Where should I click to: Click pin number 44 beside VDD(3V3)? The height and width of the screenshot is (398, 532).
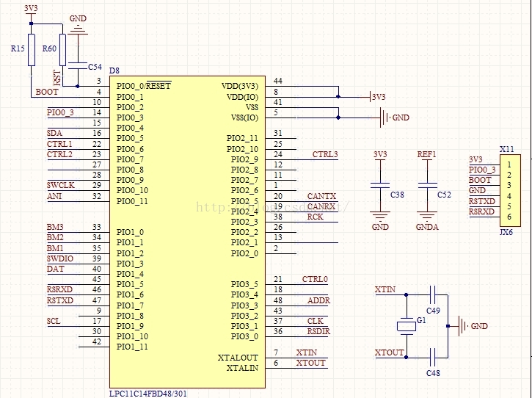278,81
